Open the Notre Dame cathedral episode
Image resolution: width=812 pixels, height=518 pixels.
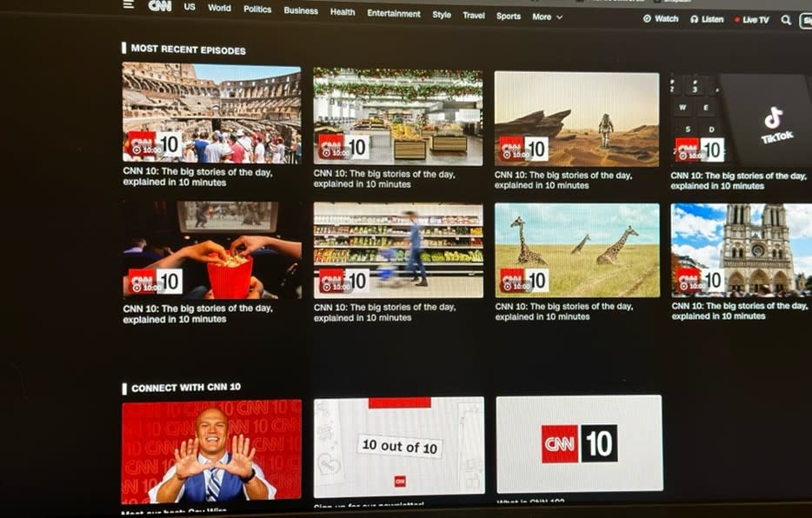point(741,250)
